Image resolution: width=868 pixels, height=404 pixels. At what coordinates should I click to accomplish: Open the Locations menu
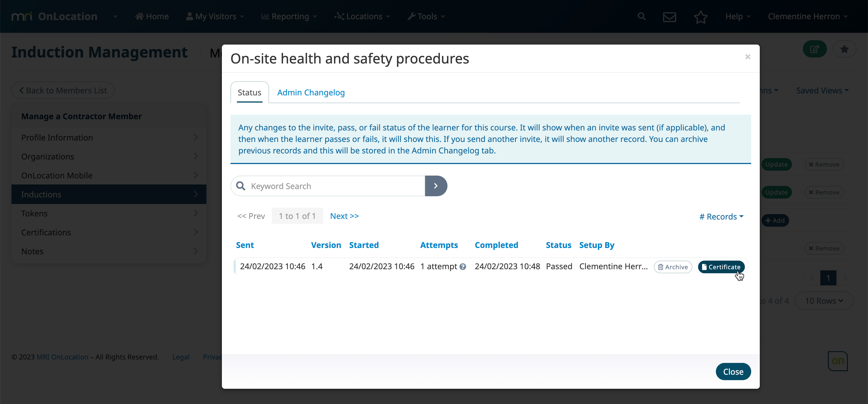[362, 16]
